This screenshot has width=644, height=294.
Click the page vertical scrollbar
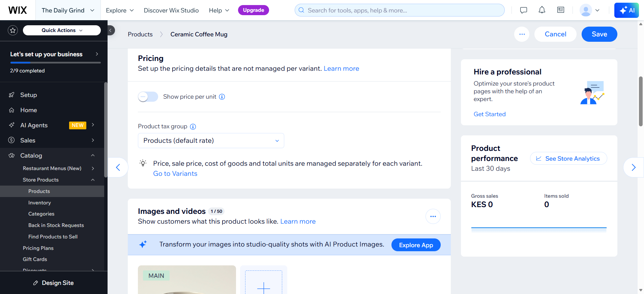coord(641,101)
